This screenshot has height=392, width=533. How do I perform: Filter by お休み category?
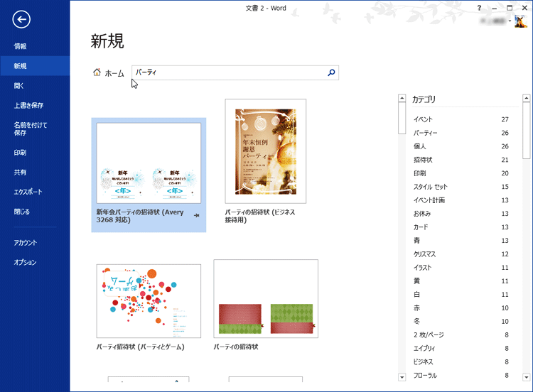pos(461,214)
